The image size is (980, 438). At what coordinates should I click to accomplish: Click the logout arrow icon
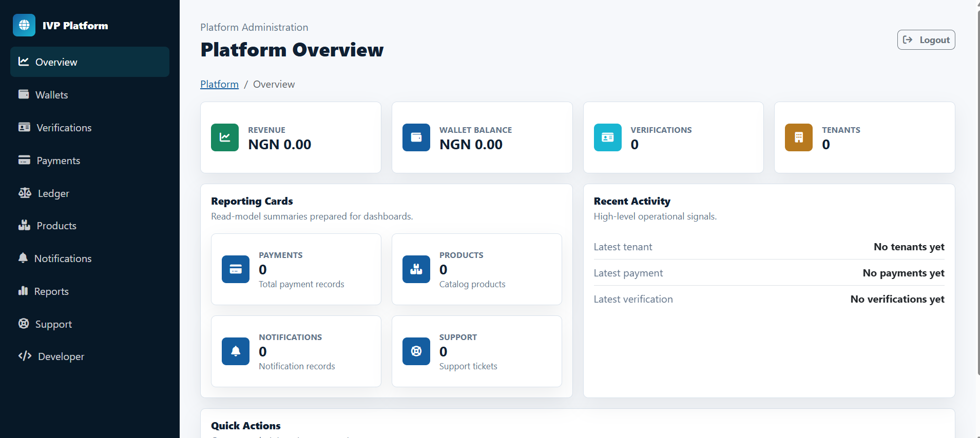pyautogui.click(x=908, y=39)
